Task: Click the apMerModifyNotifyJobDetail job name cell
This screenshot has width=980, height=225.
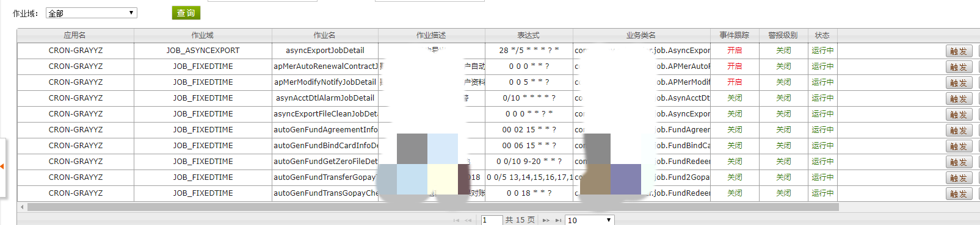Action: pyautogui.click(x=325, y=82)
